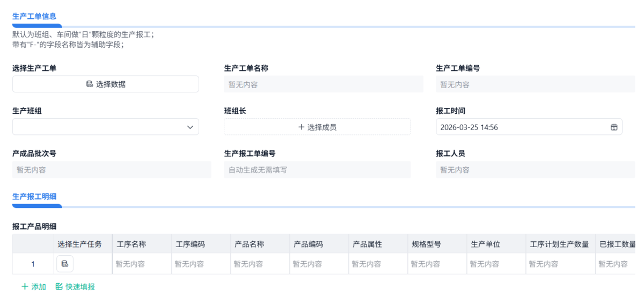Click the 生产工单名称 field
Image resolution: width=644 pixels, height=295 pixels.
pos(323,84)
